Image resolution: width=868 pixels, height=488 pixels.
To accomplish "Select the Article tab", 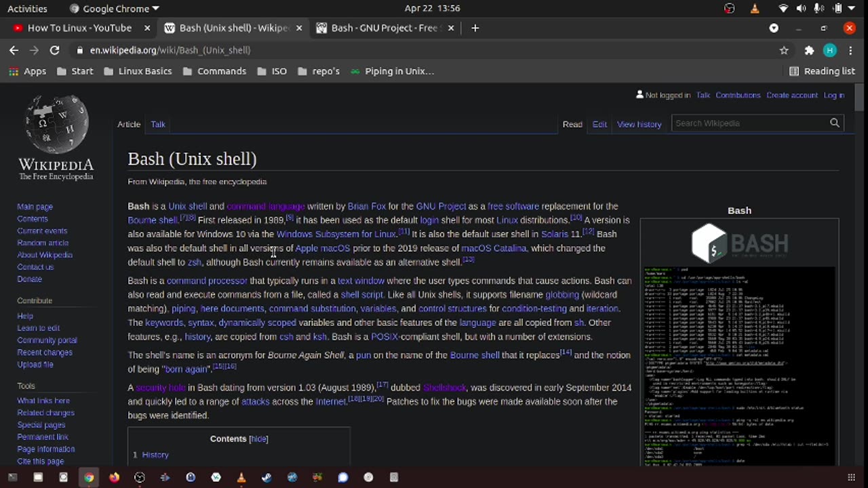I will tap(129, 124).
